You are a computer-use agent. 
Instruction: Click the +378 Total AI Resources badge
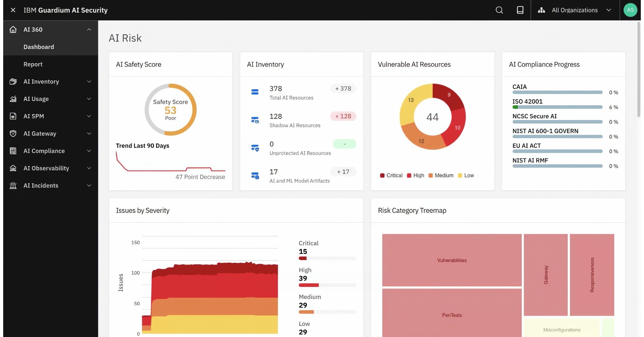343,88
